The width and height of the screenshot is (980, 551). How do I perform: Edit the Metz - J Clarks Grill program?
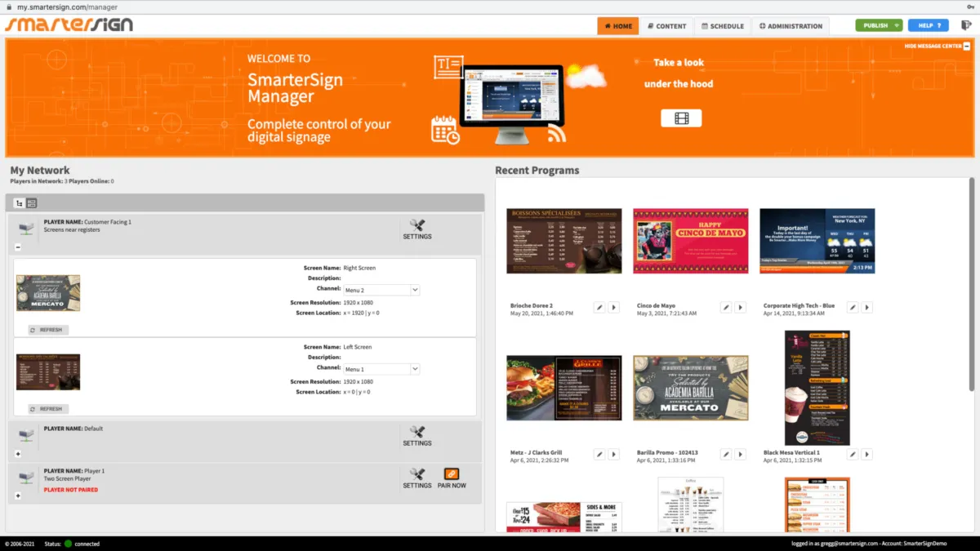(x=599, y=454)
